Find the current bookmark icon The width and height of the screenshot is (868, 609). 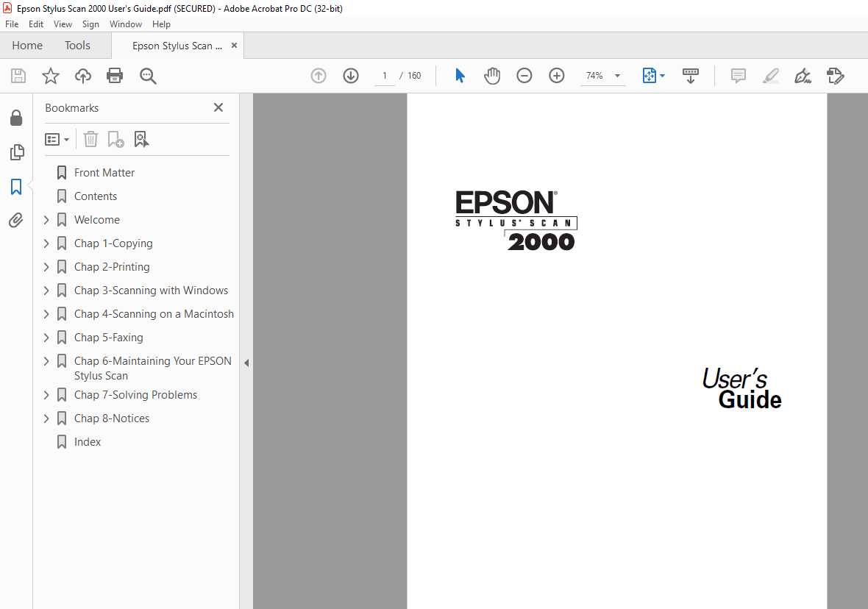coord(142,139)
